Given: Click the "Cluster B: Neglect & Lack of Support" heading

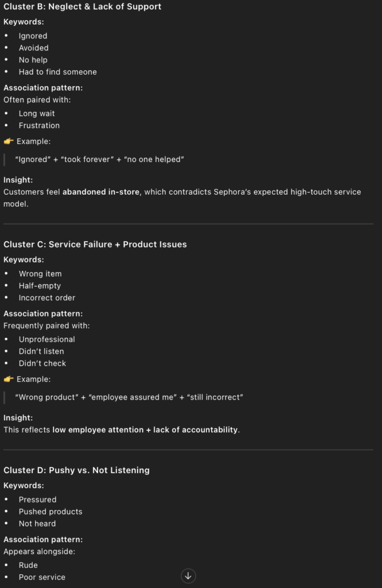Looking at the screenshot, I should (x=82, y=7).
